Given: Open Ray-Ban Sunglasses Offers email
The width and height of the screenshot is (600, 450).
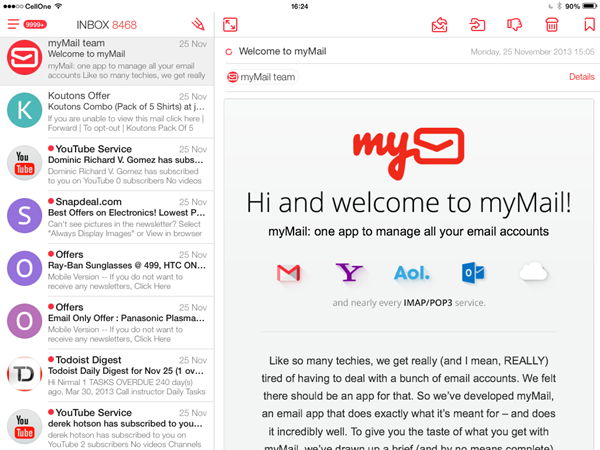Looking at the screenshot, I should tap(107, 270).
